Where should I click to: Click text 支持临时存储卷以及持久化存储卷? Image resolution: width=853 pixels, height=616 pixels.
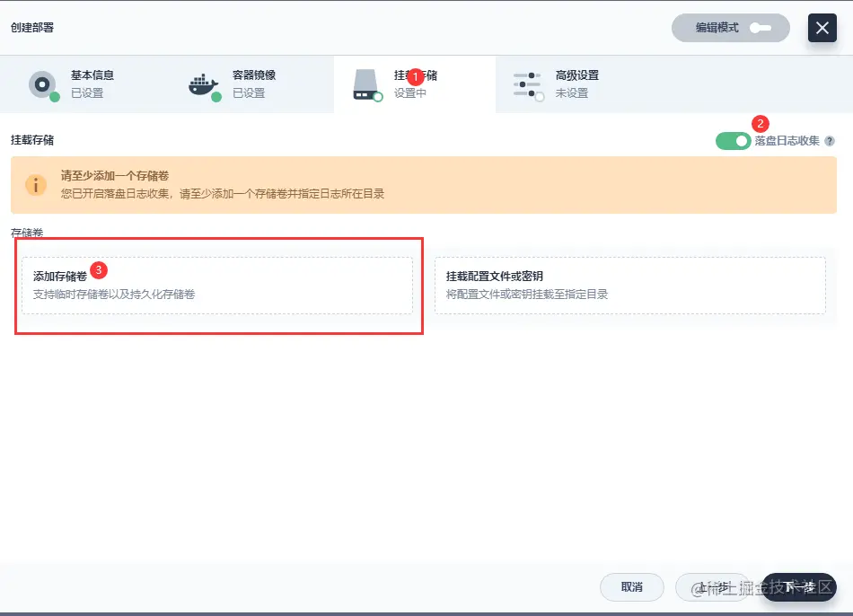click(114, 295)
